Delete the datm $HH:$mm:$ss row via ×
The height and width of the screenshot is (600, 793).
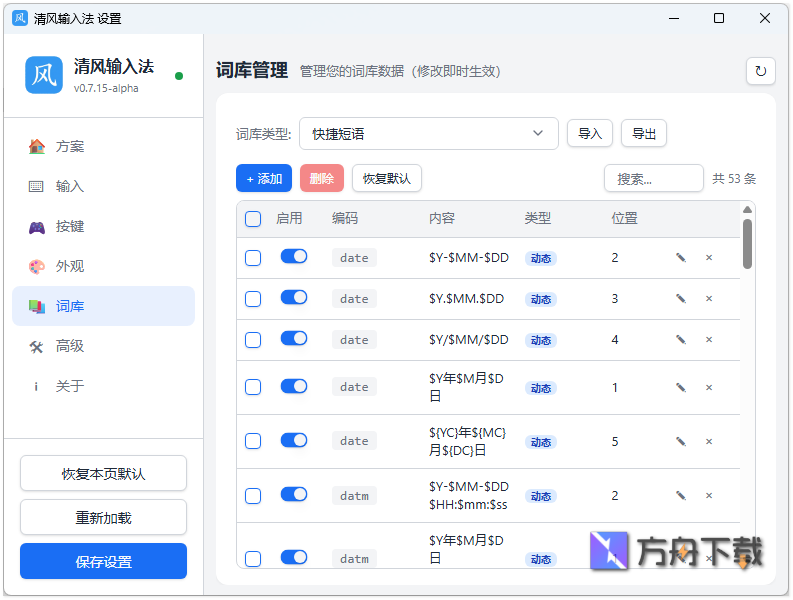pos(709,496)
